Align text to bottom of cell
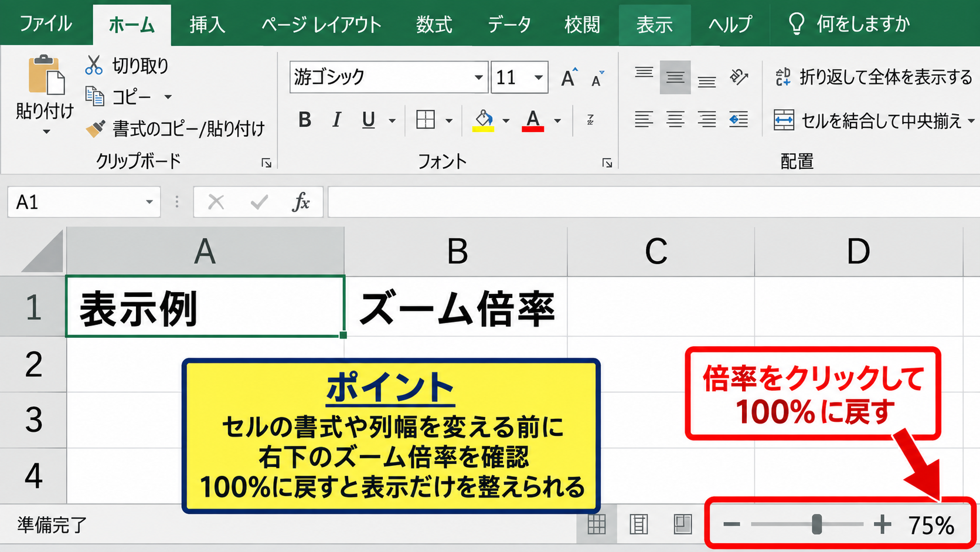 click(x=707, y=82)
